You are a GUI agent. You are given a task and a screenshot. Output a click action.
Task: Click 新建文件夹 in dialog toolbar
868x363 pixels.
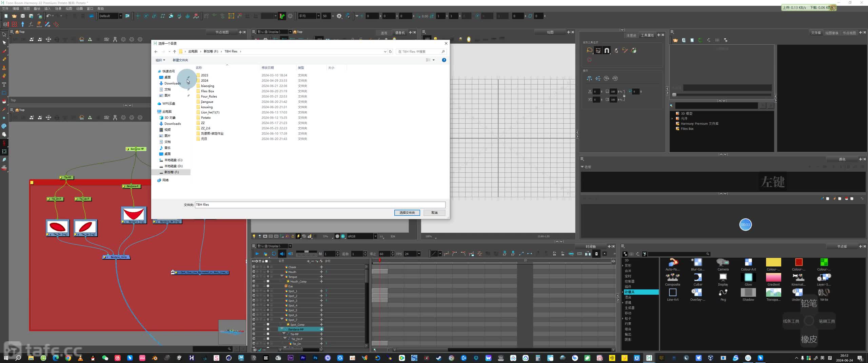click(x=180, y=60)
